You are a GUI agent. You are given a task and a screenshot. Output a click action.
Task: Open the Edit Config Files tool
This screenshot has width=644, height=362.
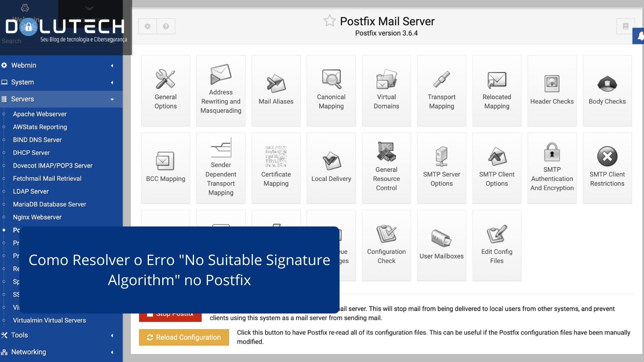(x=497, y=245)
